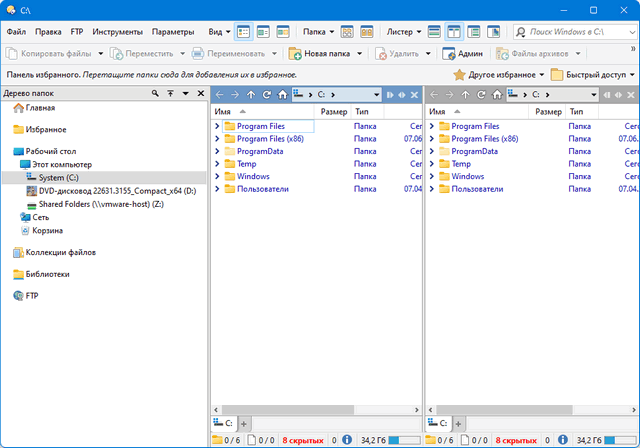Switch to the middle view mode icon after Вид

[263, 31]
